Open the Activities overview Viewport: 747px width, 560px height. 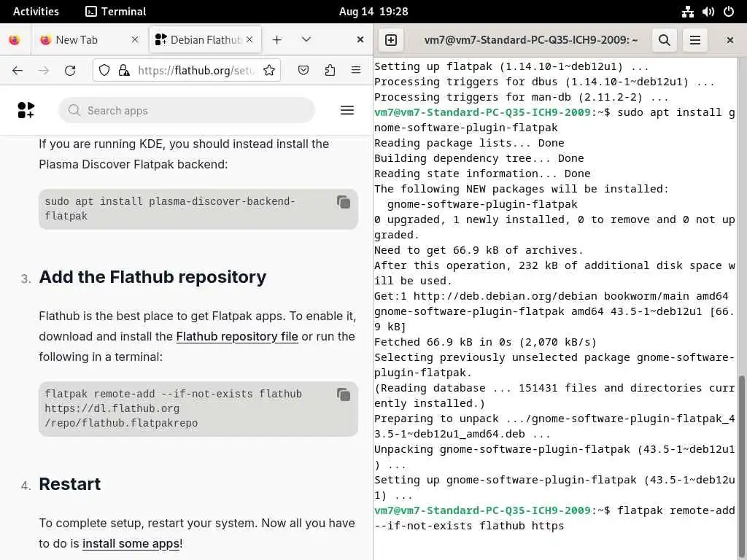tap(36, 12)
